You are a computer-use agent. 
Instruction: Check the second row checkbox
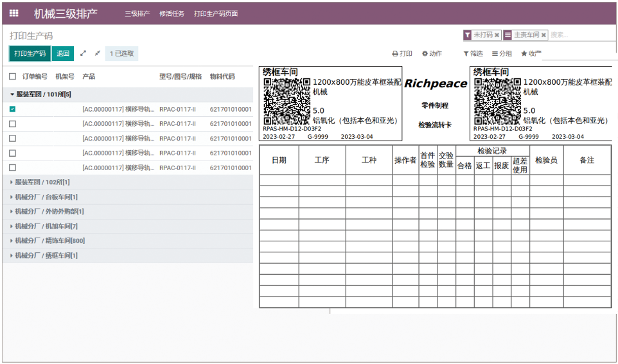click(13, 124)
